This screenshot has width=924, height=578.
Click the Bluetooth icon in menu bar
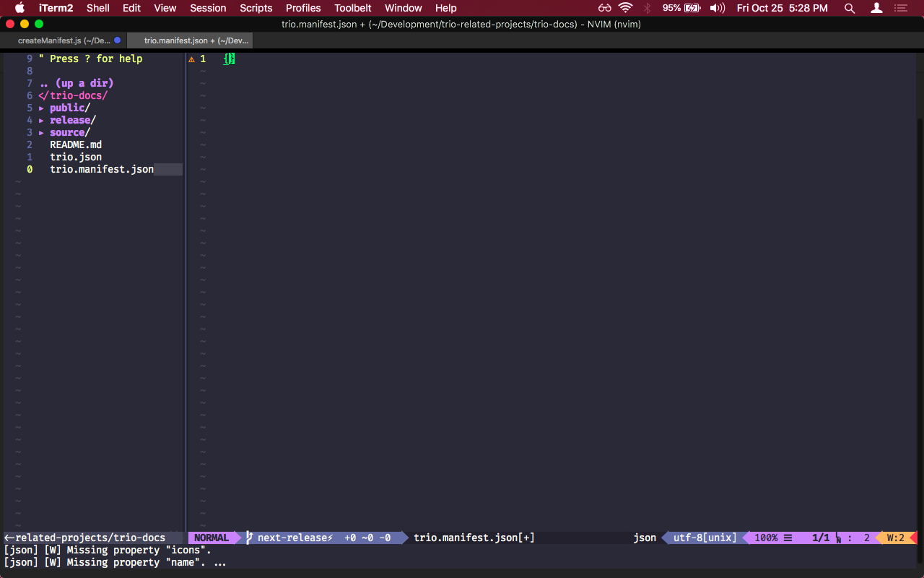[x=647, y=8]
